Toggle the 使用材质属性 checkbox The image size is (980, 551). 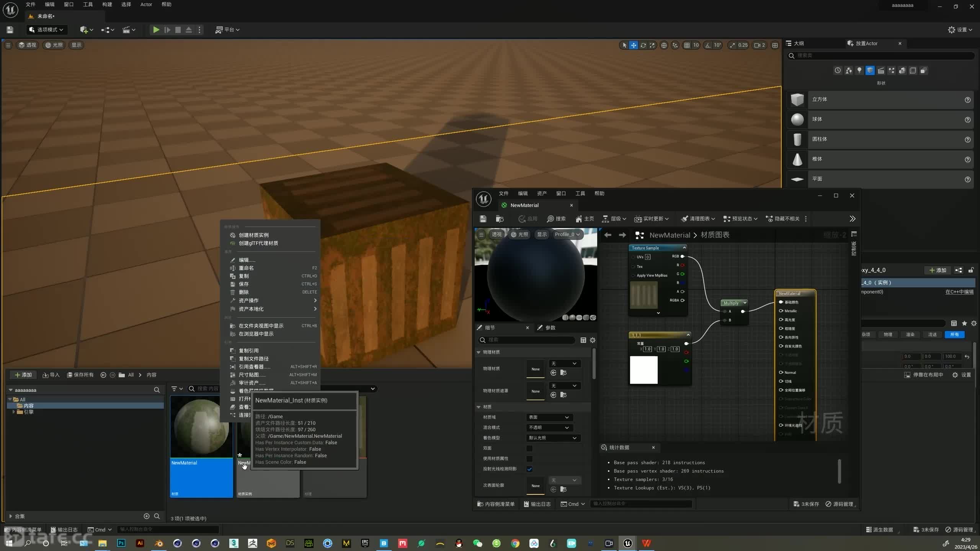tap(529, 458)
